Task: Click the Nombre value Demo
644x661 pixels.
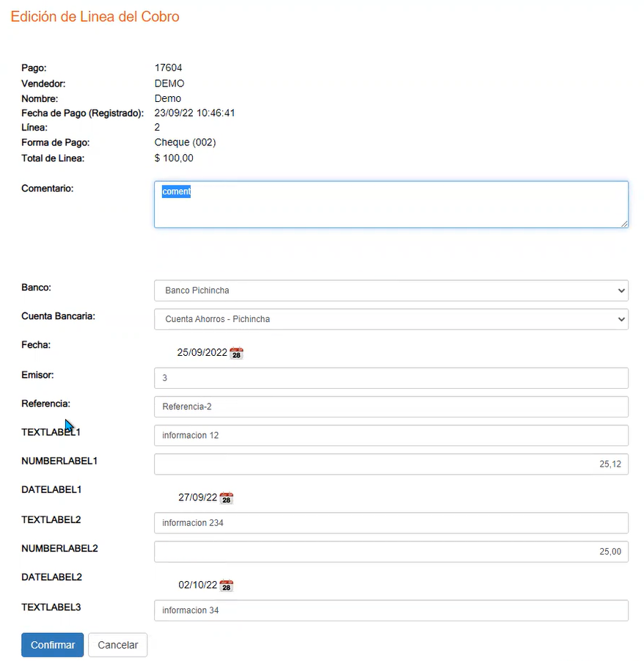Action: click(x=168, y=98)
